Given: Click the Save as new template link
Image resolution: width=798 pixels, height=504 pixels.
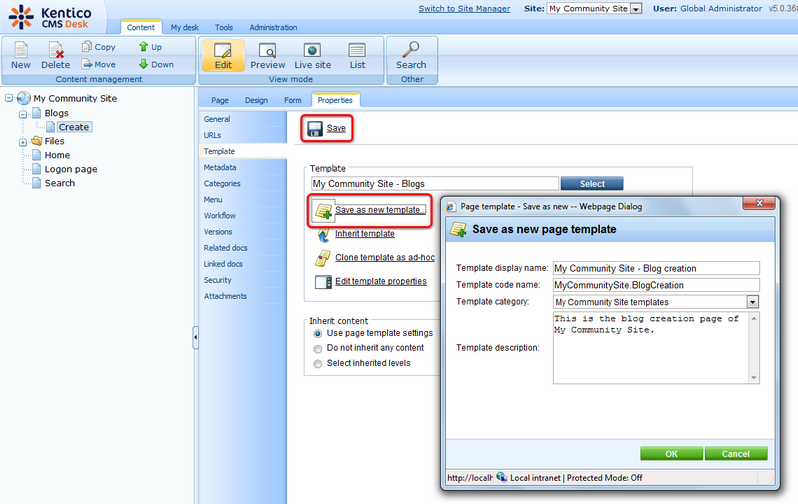Looking at the screenshot, I should [380, 210].
